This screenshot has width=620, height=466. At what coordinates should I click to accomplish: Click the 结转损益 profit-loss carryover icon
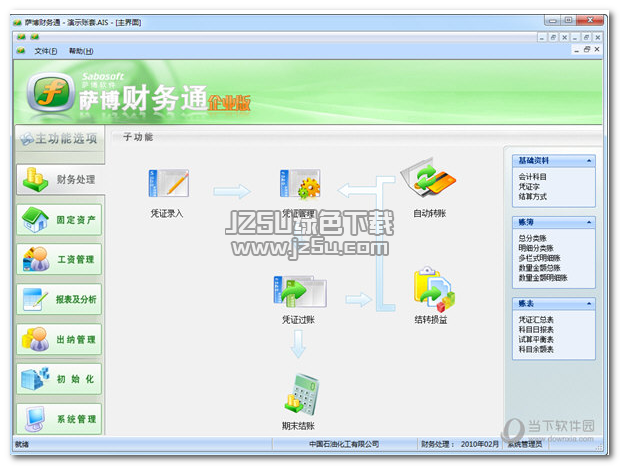tap(434, 289)
